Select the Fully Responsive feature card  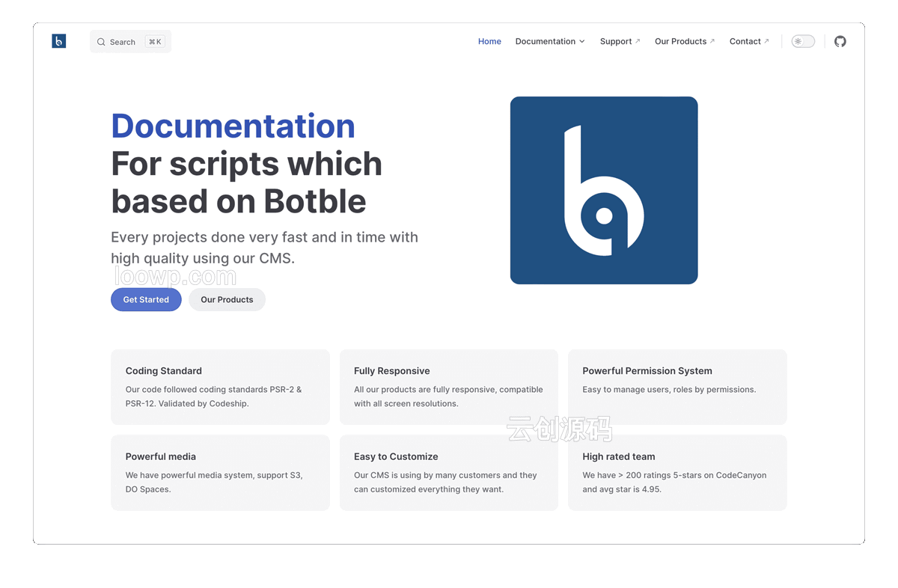point(449,387)
